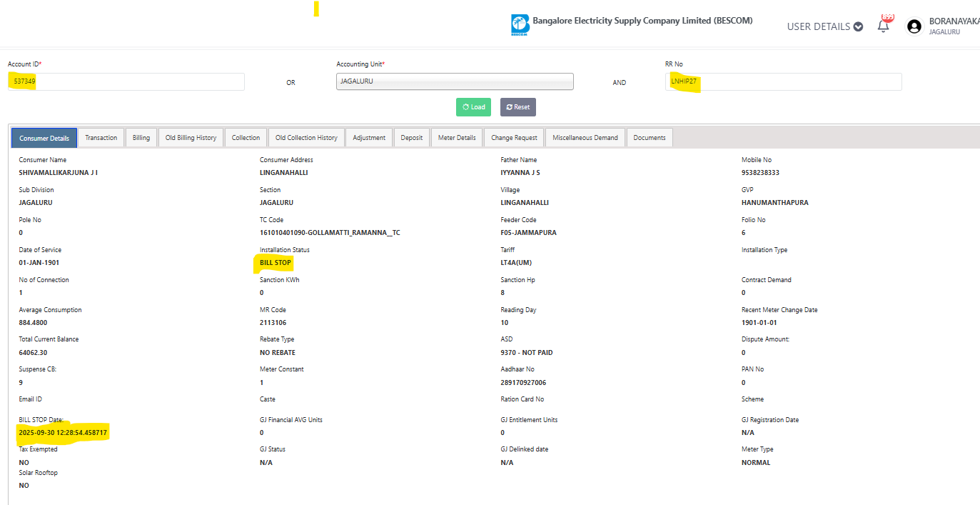
Task: Click total current balance 64062.30
Action: [33, 353]
